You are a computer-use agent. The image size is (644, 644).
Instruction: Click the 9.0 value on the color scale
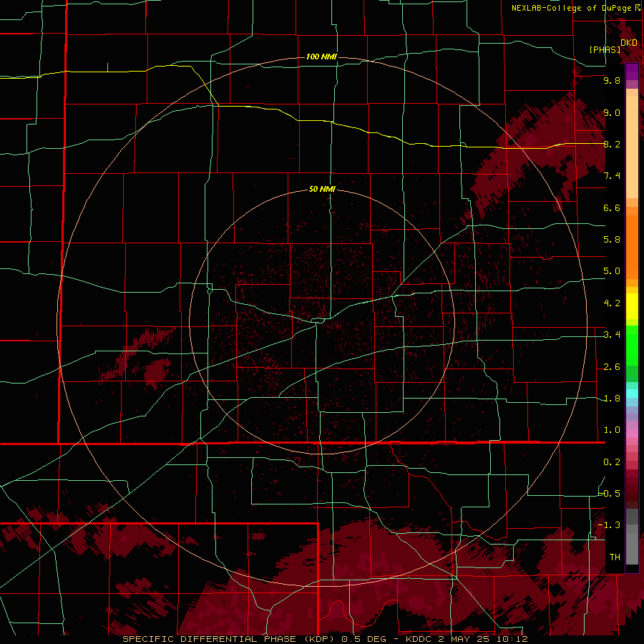(612, 112)
